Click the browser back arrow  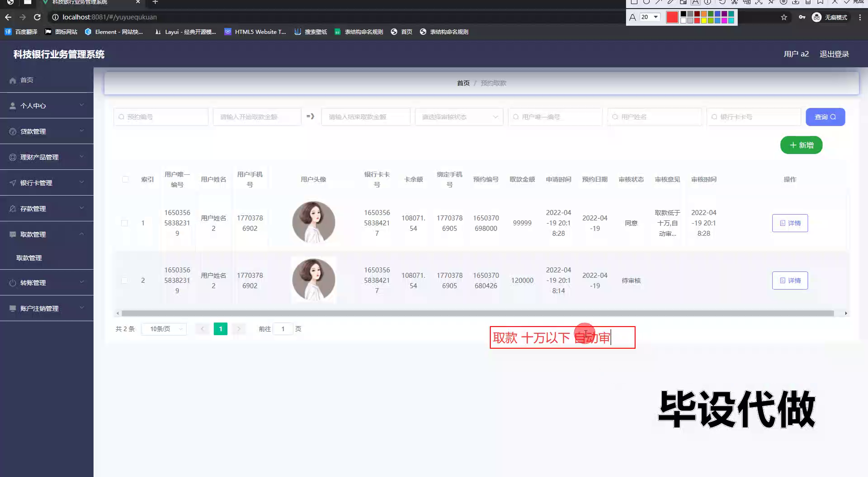coord(8,17)
